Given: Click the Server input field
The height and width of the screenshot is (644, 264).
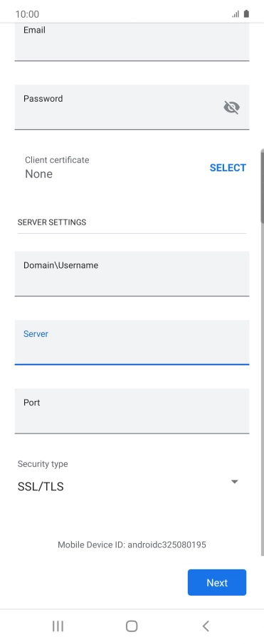Looking at the screenshot, I should click(132, 342).
